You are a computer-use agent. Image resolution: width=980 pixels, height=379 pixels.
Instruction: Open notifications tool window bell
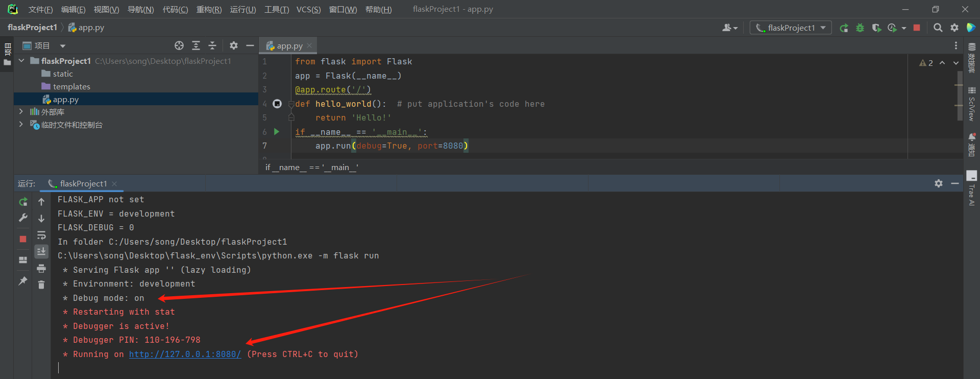click(972, 145)
